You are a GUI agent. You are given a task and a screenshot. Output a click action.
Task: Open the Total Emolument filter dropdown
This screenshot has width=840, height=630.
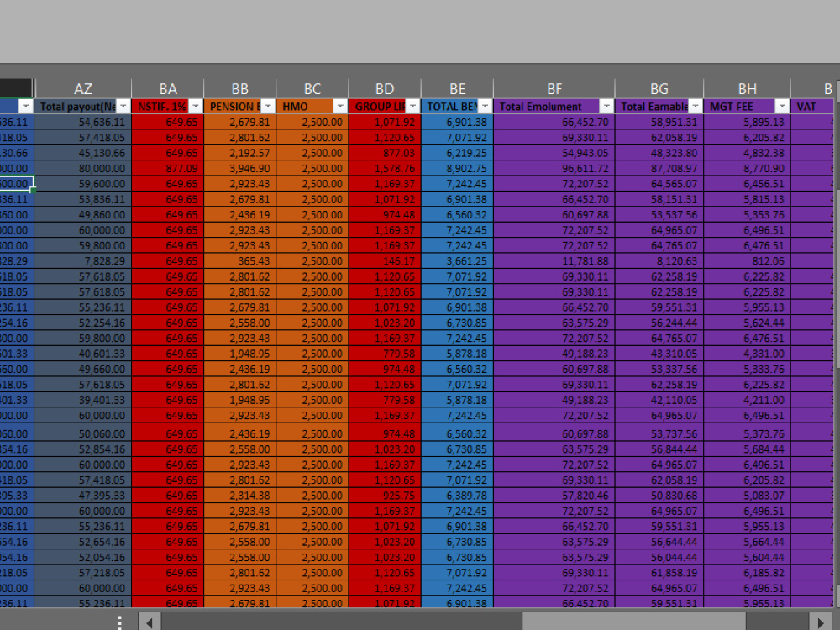pyautogui.click(x=606, y=106)
